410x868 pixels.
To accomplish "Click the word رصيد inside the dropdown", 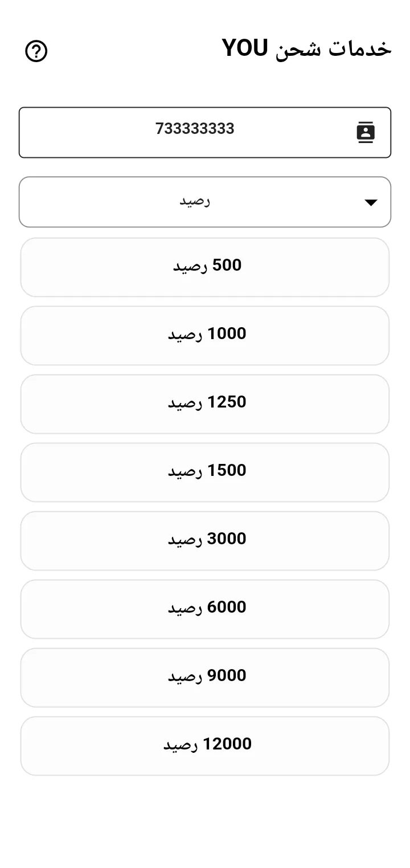I will click(x=195, y=201).
